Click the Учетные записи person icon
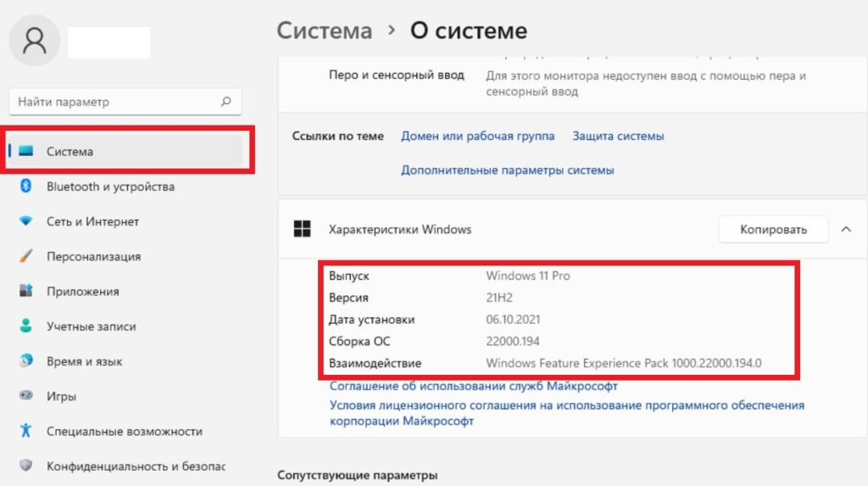This screenshot has width=868, height=486. pos(26,326)
